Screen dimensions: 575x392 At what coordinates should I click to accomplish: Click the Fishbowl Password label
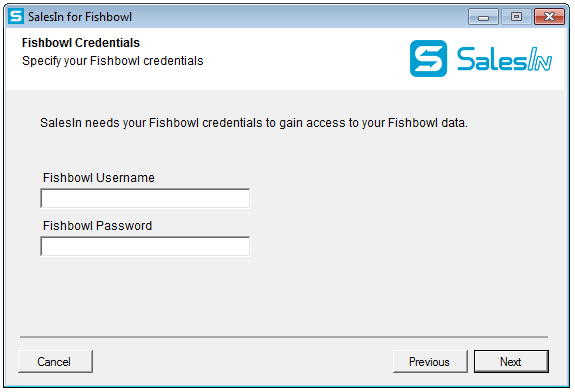point(98,226)
